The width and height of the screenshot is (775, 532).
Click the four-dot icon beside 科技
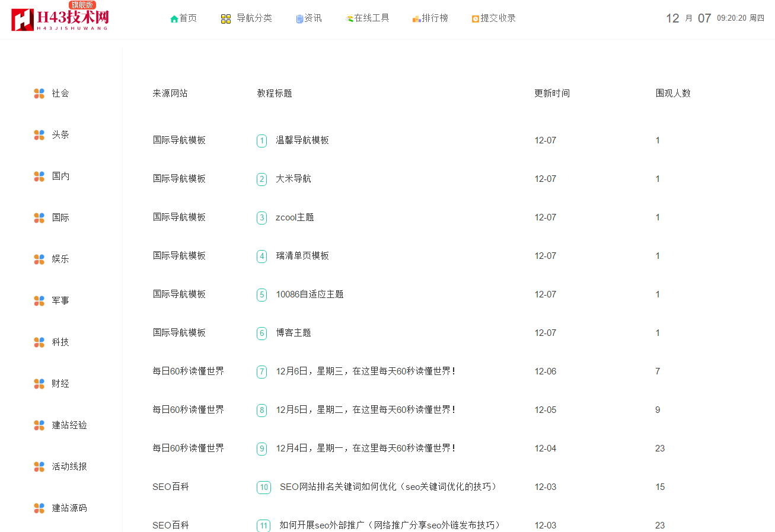(x=39, y=342)
